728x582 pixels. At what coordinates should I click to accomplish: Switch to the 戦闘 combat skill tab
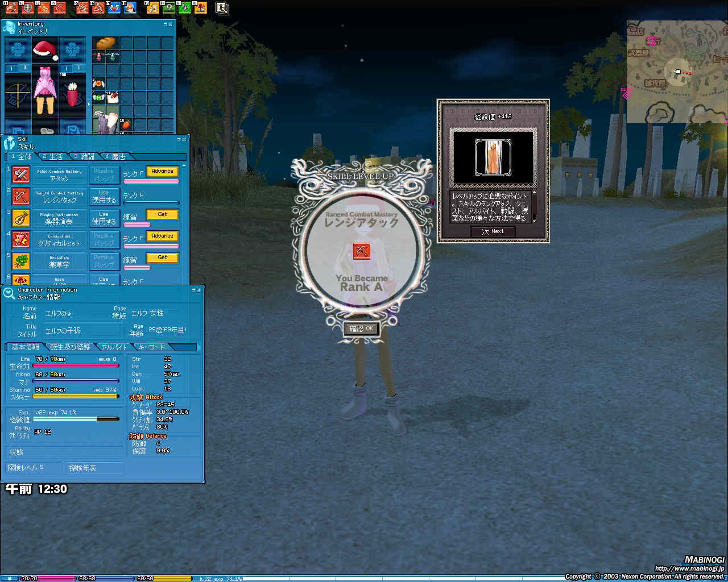pos(84,157)
